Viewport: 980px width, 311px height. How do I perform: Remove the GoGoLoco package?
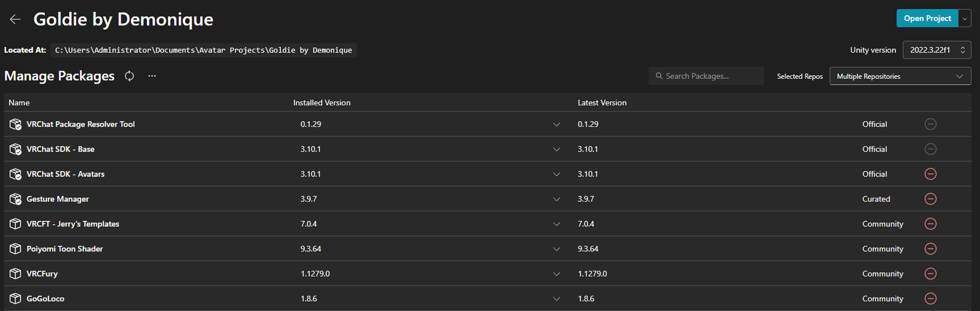pos(930,299)
